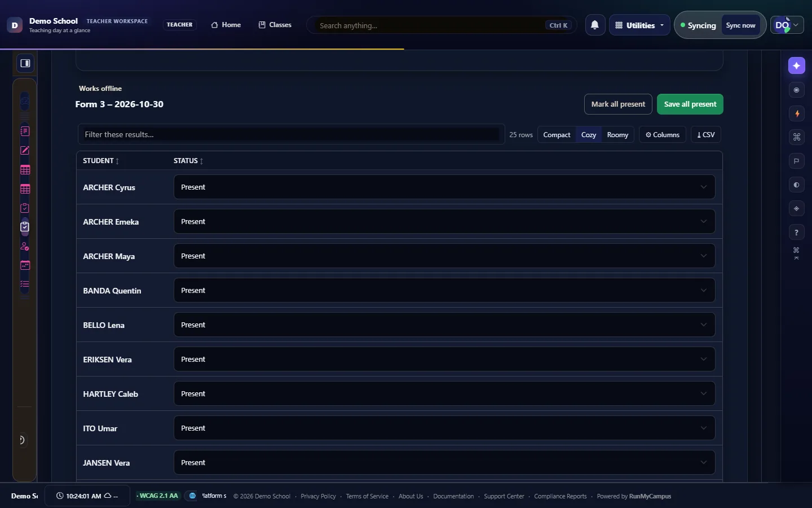This screenshot has width=812, height=508.
Task: Click the question mark help icon
Action: (797, 232)
